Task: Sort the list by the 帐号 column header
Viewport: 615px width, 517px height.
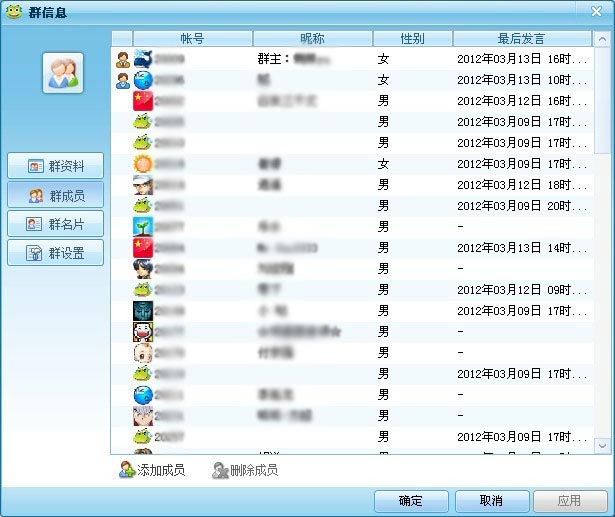Action: [192, 38]
